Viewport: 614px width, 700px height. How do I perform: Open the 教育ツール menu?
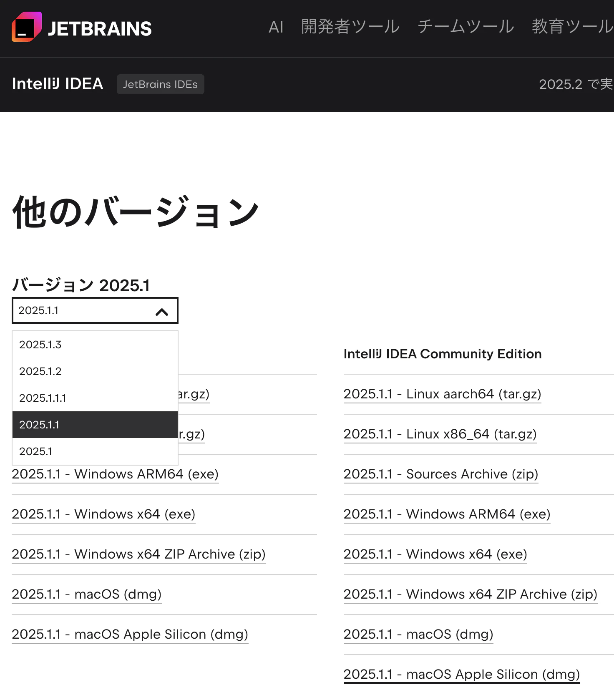click(x=572, y=27)
